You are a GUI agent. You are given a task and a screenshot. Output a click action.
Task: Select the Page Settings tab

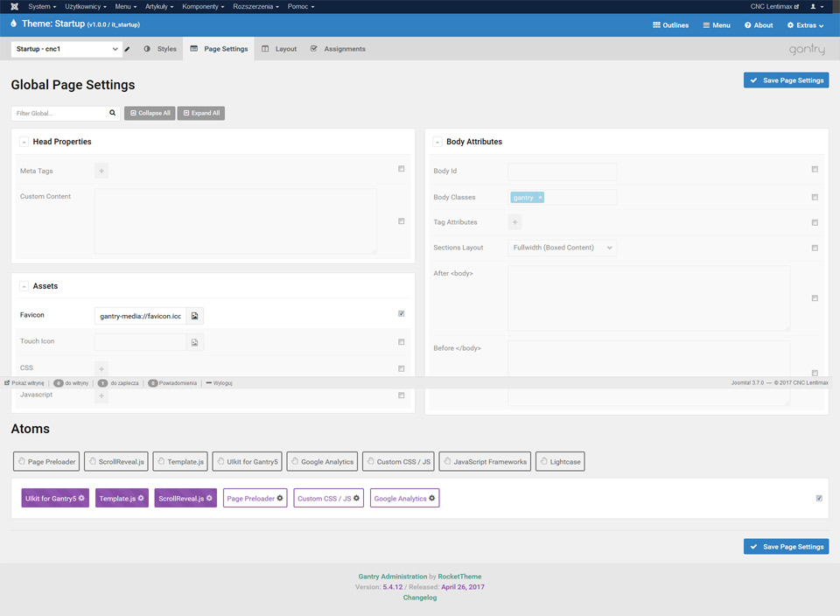[x=219, y=49]
